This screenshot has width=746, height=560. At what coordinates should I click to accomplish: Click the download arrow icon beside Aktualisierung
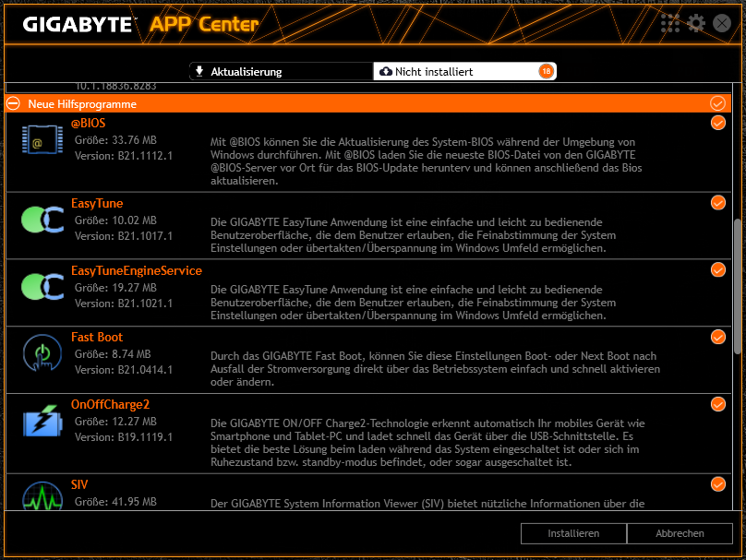click(199, 71)
